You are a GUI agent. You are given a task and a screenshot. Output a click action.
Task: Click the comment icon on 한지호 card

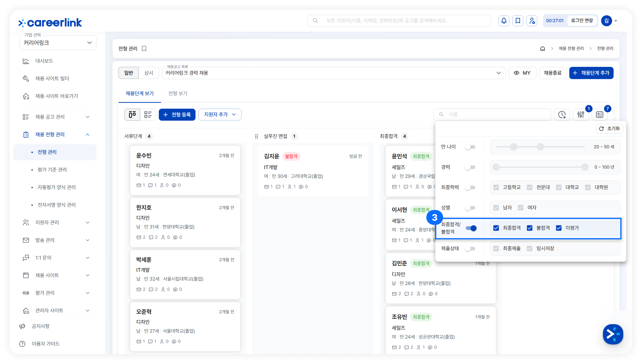tap(151, 237)
